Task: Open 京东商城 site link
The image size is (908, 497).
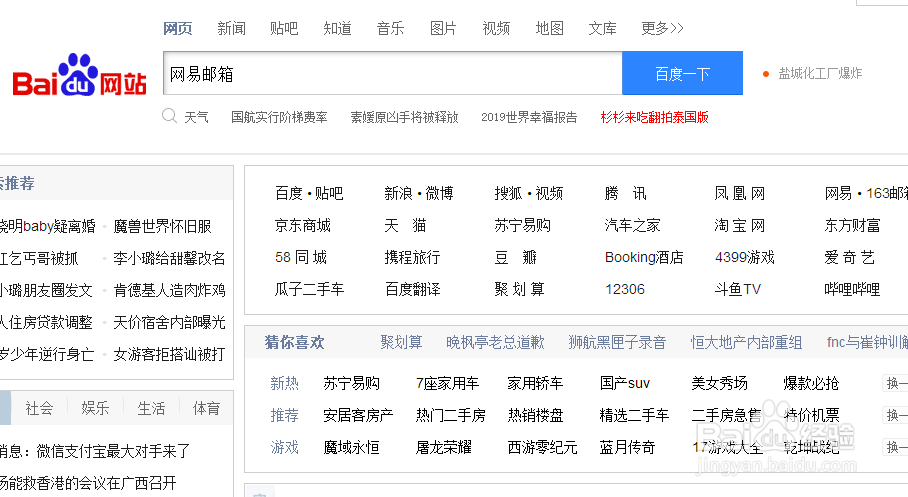Action: pyautogui.click(x=302, y=225)
